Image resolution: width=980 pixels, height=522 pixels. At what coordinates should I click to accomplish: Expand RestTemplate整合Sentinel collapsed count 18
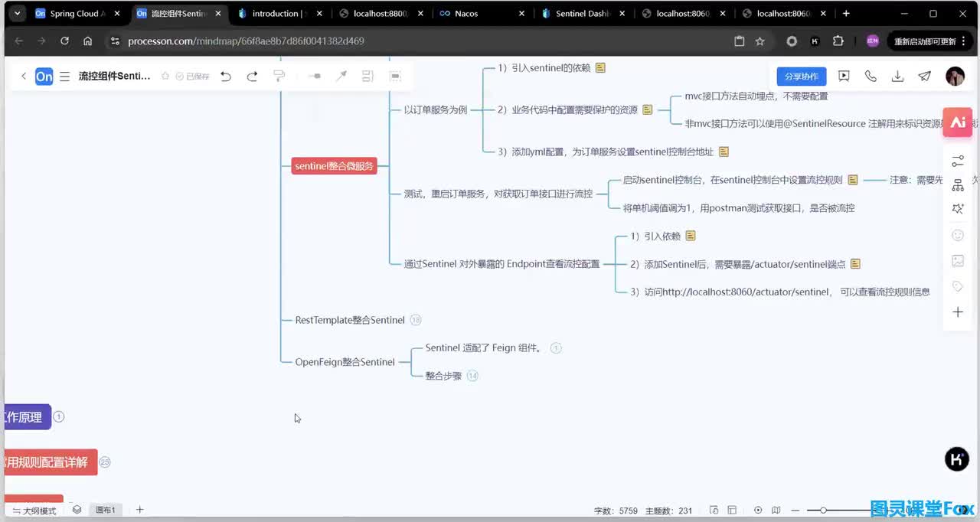coord(416,320)
